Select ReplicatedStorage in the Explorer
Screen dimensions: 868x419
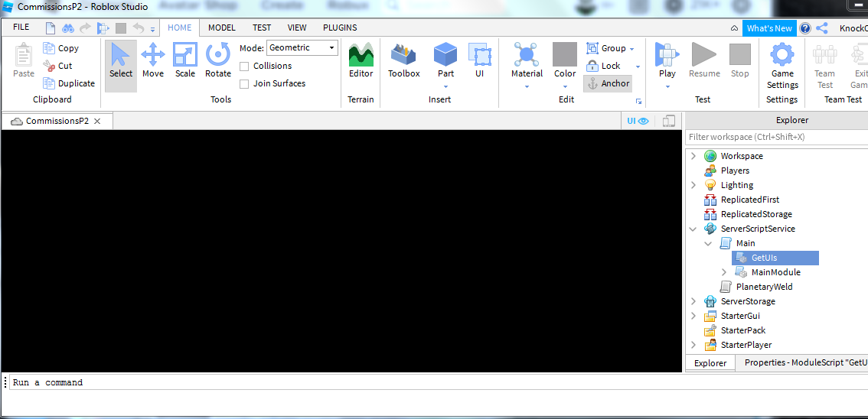756,214
